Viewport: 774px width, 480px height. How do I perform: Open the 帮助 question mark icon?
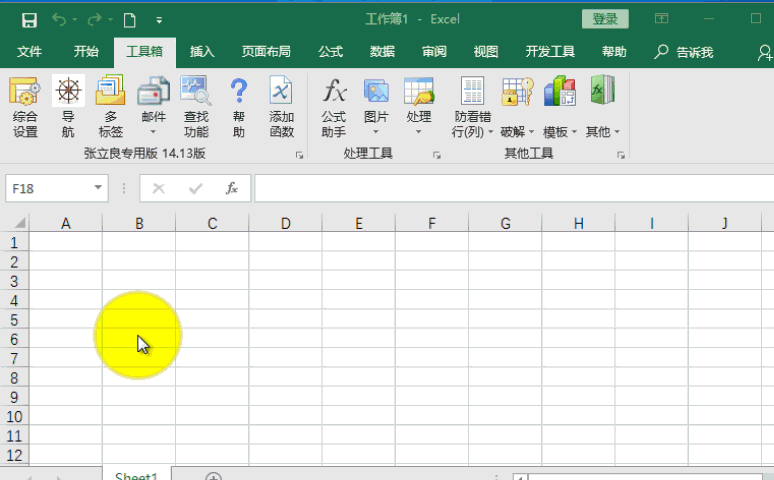point(239,107)
